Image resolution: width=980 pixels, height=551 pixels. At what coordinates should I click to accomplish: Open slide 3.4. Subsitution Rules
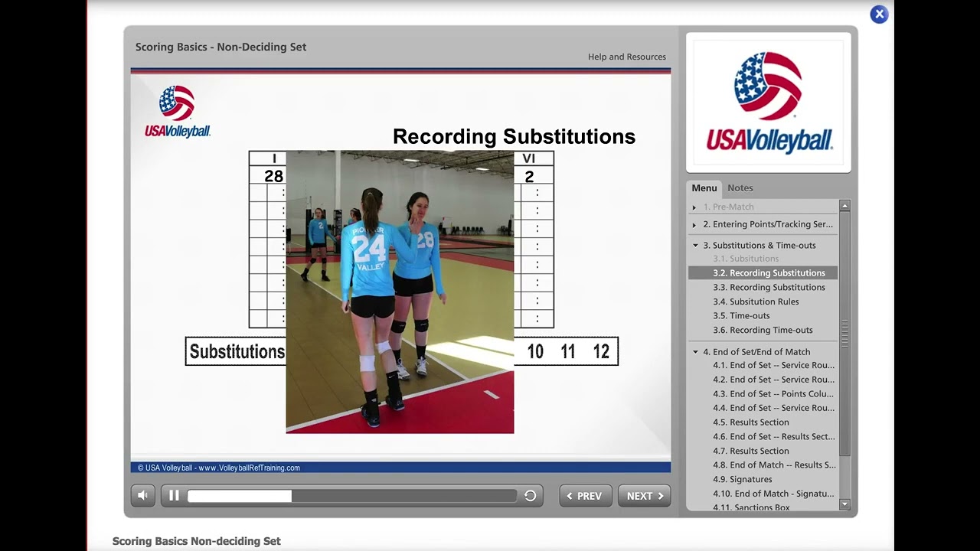click(x=756, y=302)
